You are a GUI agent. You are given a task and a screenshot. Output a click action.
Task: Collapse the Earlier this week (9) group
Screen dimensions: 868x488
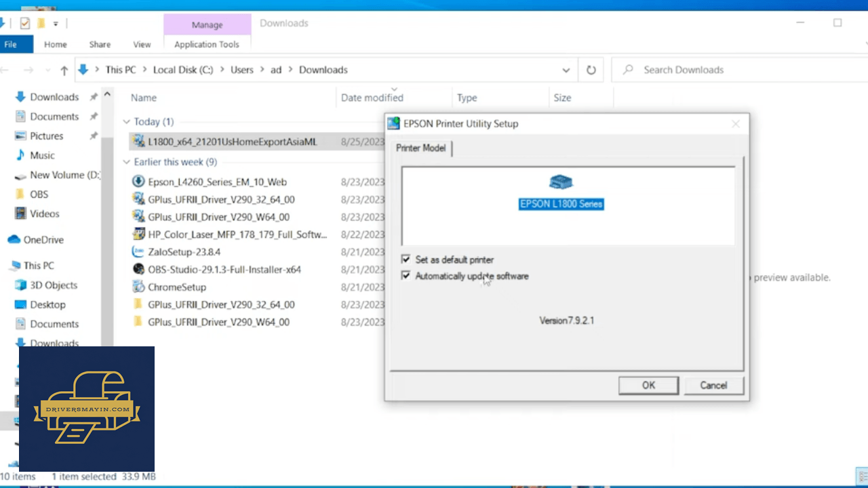pyautogui.click(x=126, y=162)
